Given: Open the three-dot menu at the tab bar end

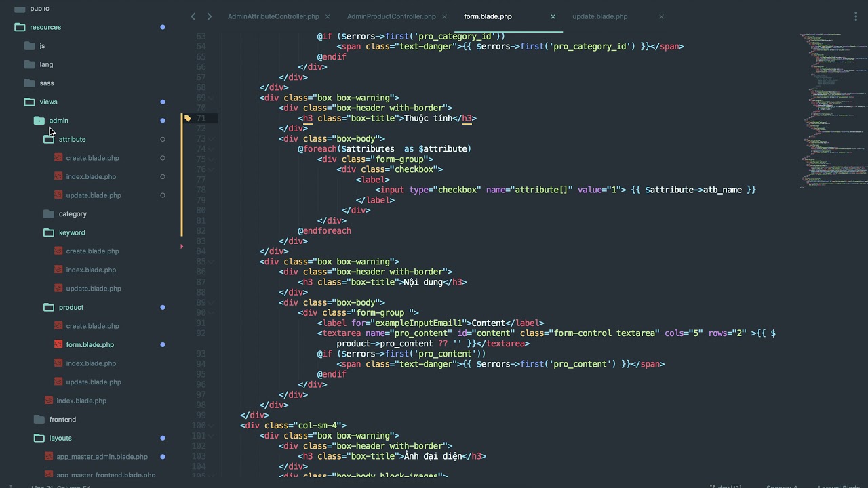Looking at the screenshot, I should pyautogui.click(x=856, y=16).
